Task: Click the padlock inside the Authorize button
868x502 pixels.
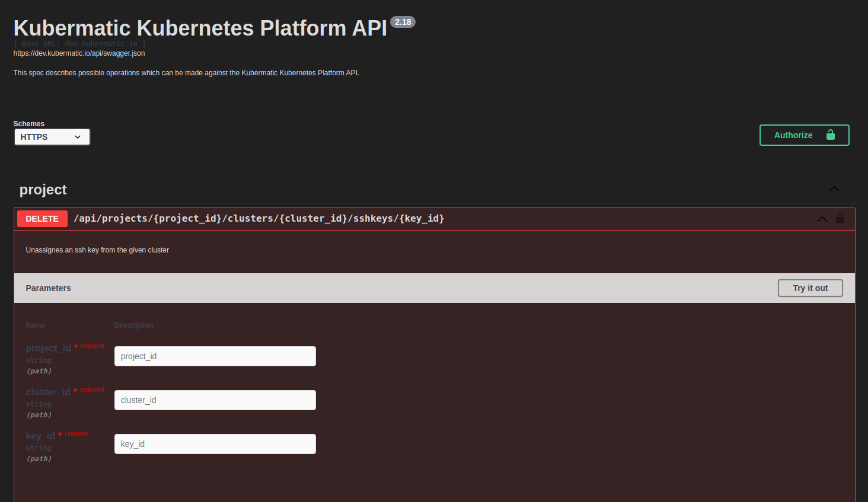Action: [829, 135]
